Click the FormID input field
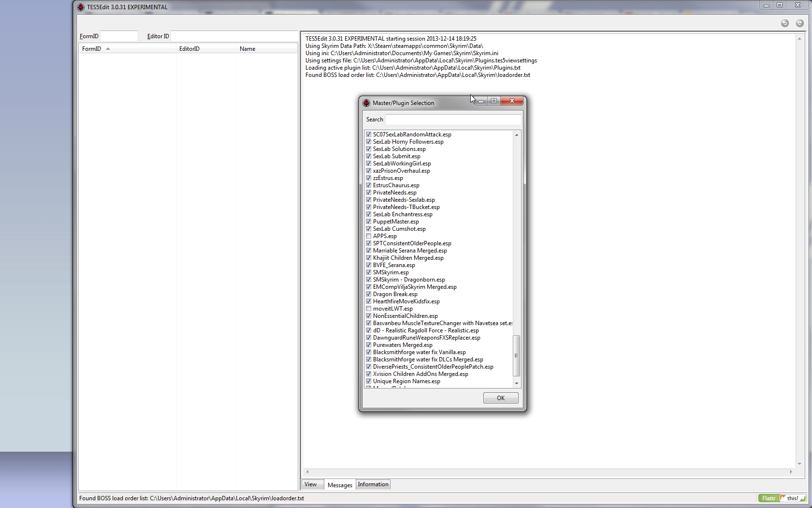Screen dimensions: 812x508 point(118,36)
